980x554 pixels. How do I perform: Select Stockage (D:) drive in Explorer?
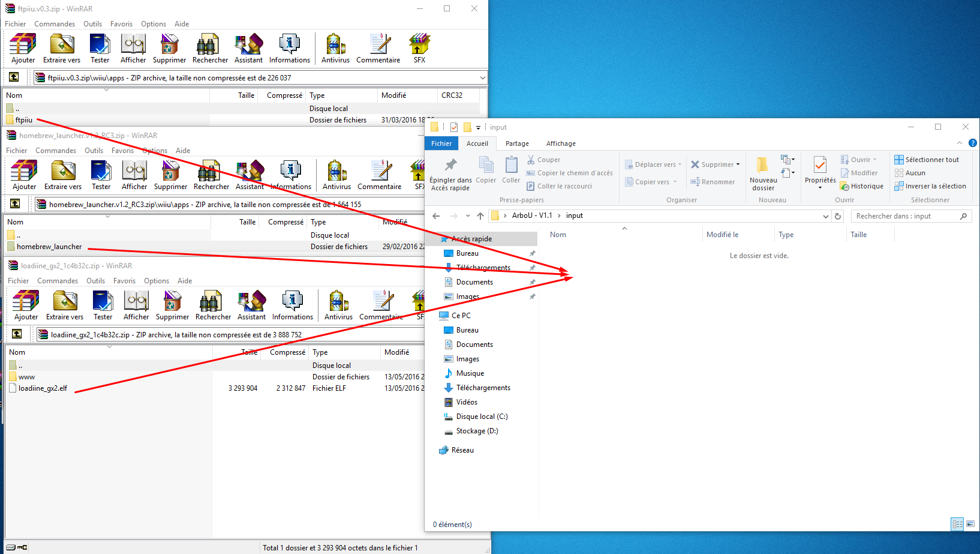point(471,431)
